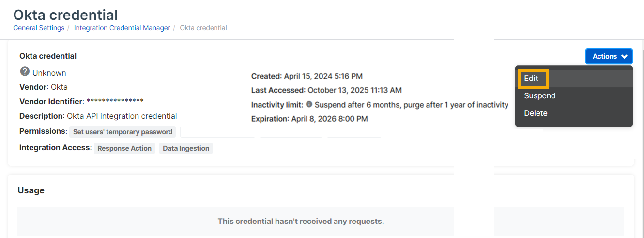The image size is (644, 238).
Task: Choose Edit from the Actions menu
Action: tap(531, 79)
